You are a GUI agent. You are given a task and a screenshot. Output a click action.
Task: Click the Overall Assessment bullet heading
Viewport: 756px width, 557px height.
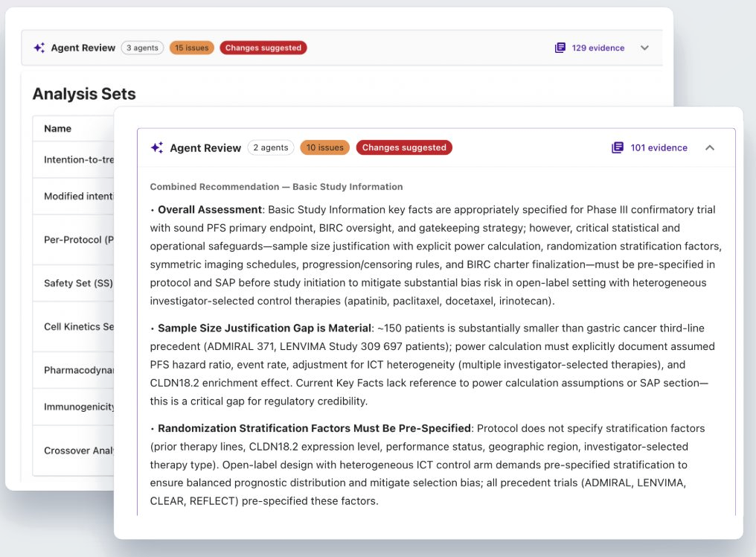point(210,209)
